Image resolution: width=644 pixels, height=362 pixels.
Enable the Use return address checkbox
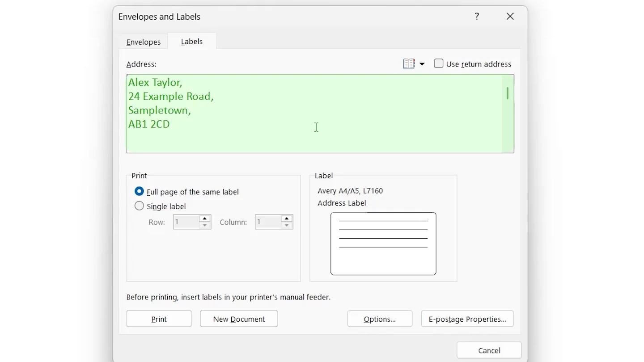point(439,64)
